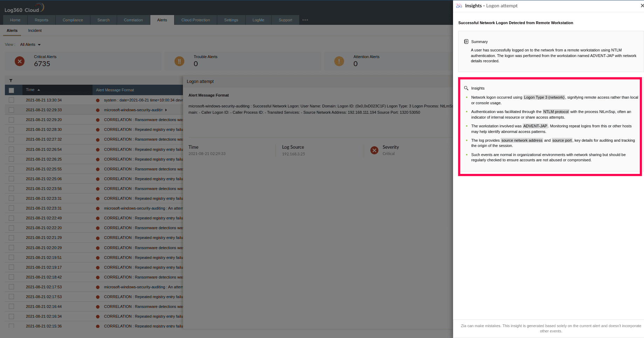
Task: Click severity dot for 02:22:49 alert
Action: click(98, 218)
